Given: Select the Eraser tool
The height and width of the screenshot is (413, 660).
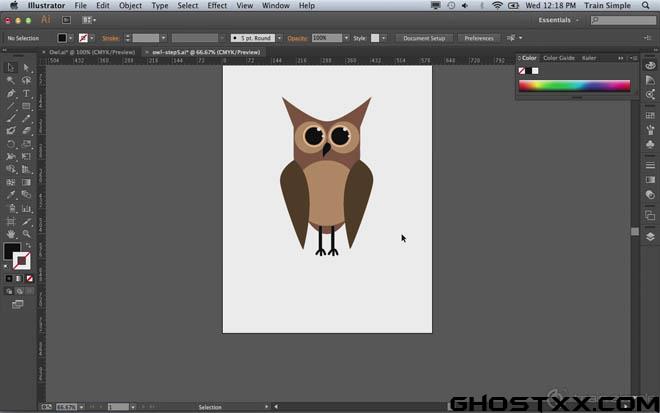Looking at the screenshot, I should (x=26, y=131).
